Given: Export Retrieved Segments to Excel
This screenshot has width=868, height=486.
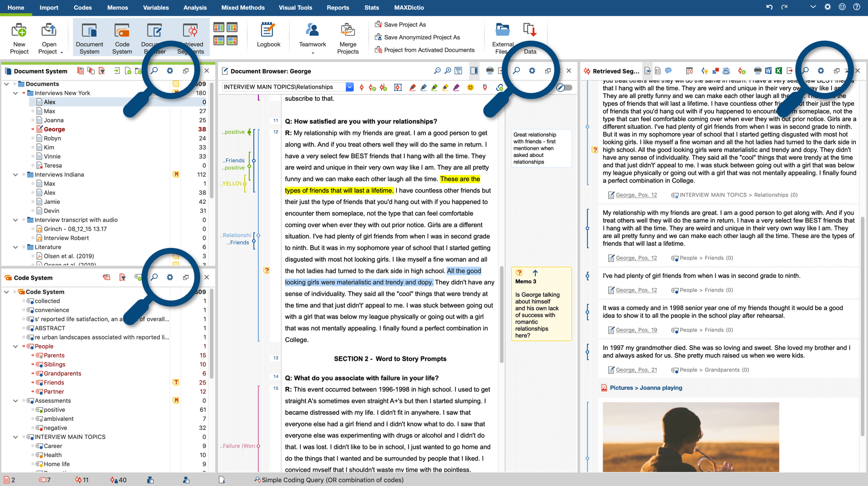Looking at the screenshot, I should point(778,71).
